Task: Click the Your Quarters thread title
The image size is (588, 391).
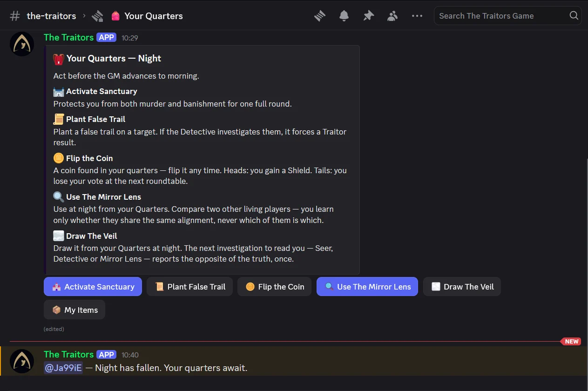Action: pyautogui.click(x=153, y=16)
